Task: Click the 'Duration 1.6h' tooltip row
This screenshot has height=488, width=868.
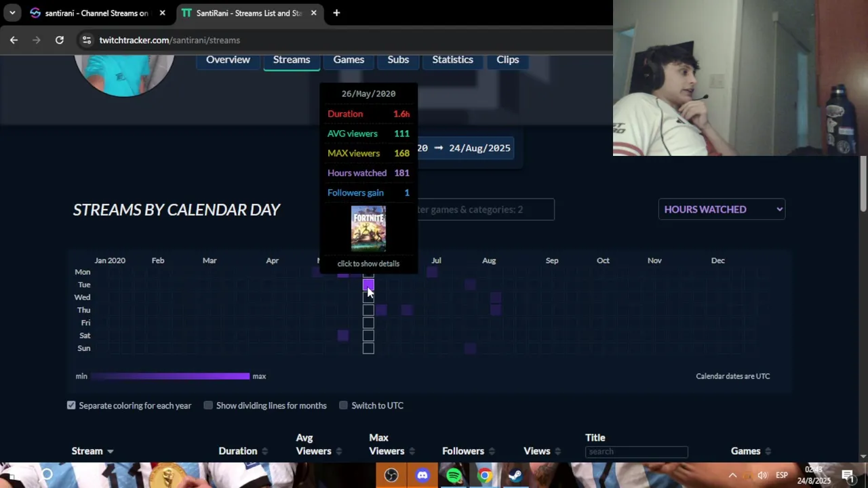Action: (x=368, y=114)
